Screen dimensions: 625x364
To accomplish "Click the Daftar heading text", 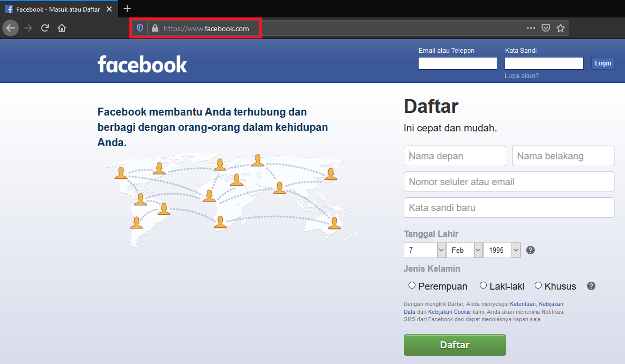I will click(x=431, y=107).
